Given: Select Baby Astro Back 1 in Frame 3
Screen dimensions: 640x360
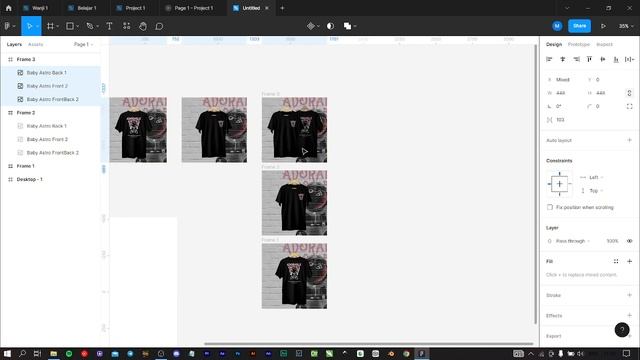Looking at the screenshot, I should tap(50, 73).
